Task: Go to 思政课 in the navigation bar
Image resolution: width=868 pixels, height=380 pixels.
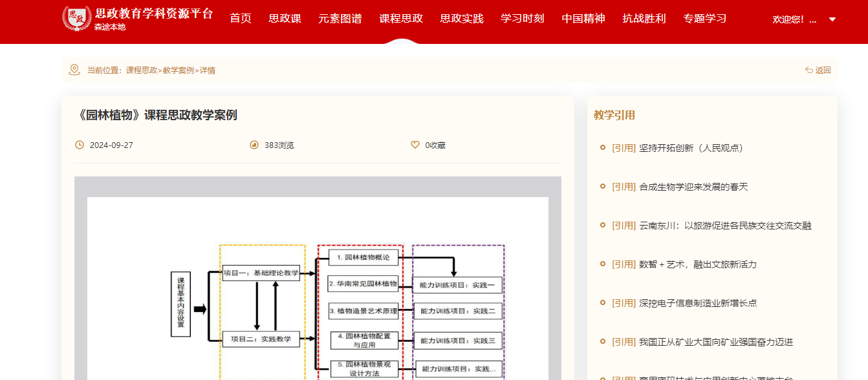Action: (285, 18)
